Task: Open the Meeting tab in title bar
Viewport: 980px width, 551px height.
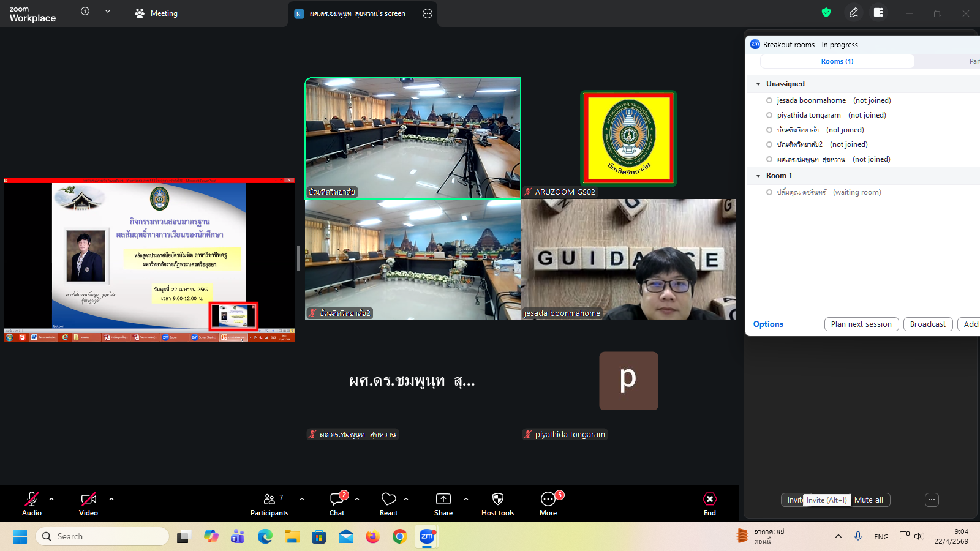Action: pyautogui.click(x=156, y=13)
